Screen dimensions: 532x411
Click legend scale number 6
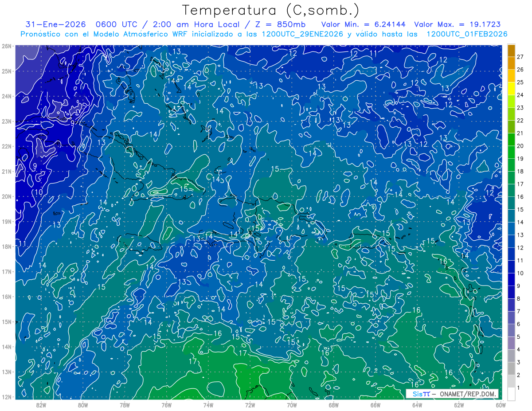[x=519, y=324]
